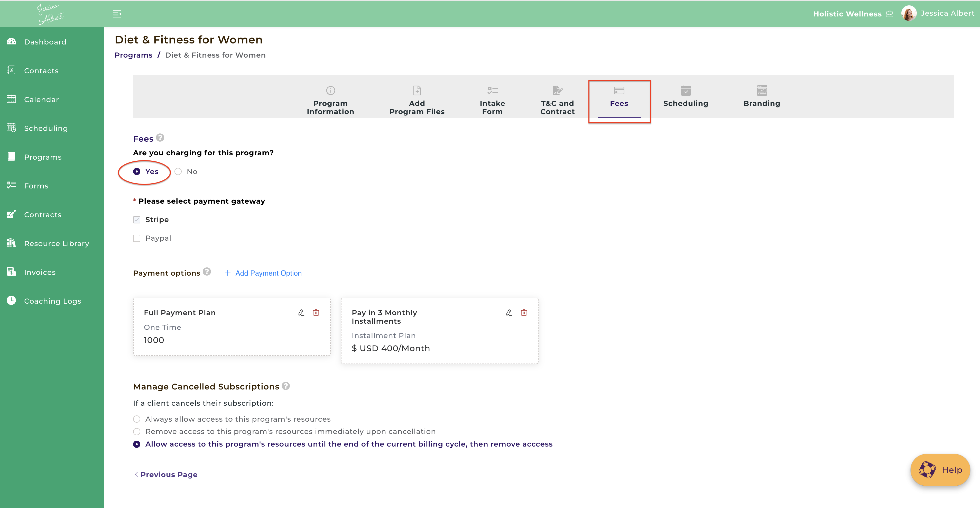Click the Add Payment Option link
Image resolution: width=980 pixels, height=508 pixels.
coord(263,273)
